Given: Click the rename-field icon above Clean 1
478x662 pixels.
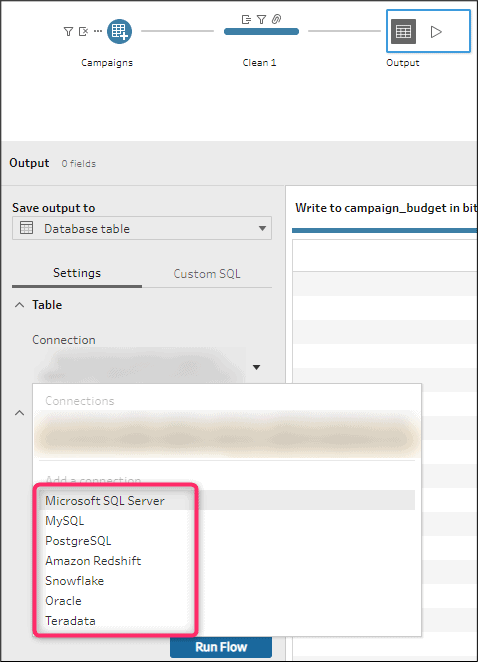Looking at the screenshot, I should [246, 19].
